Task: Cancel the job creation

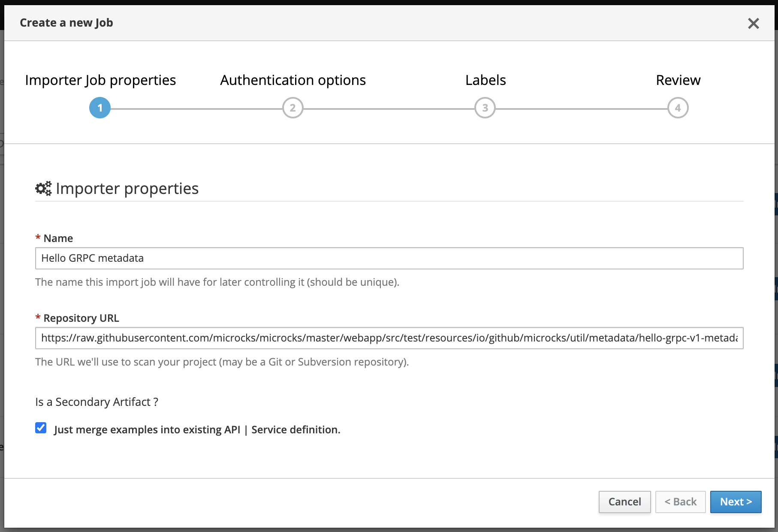Action: pyautogui.click(x=624, y=502)
